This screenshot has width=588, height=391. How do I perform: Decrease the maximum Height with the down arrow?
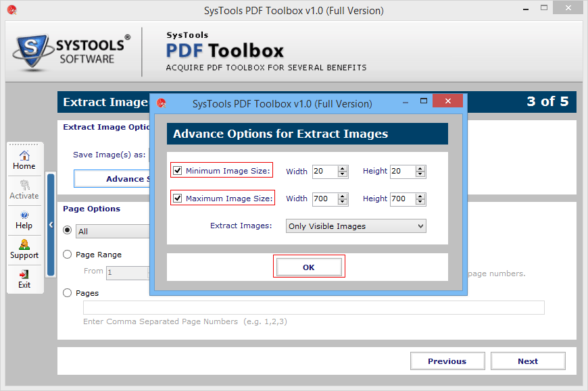point(420,202)
